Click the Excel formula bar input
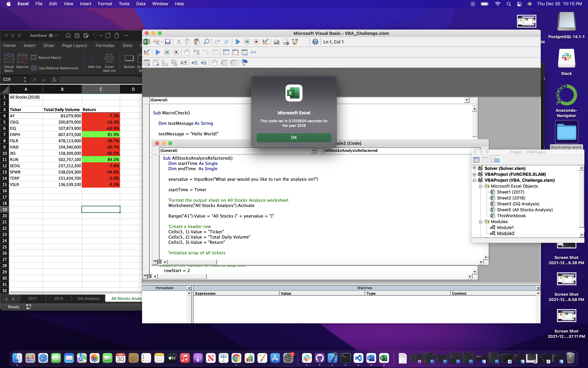 101,79
